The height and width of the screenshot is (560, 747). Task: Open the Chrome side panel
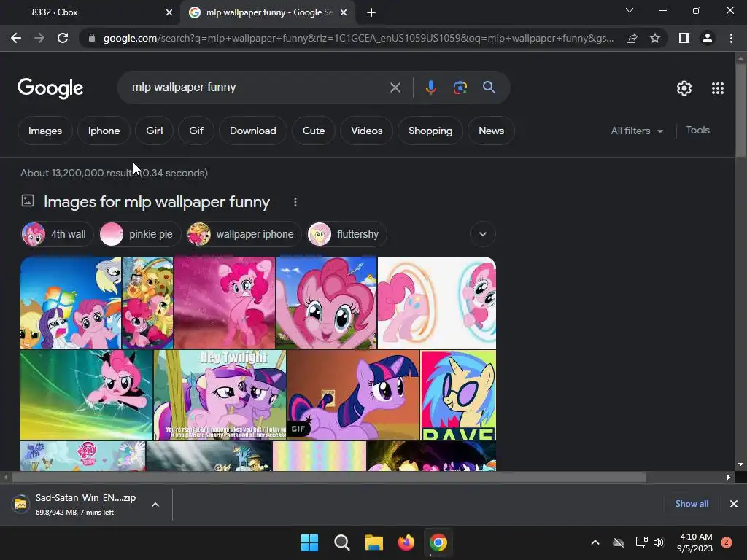pyautogui.click(x=684, y=38)
